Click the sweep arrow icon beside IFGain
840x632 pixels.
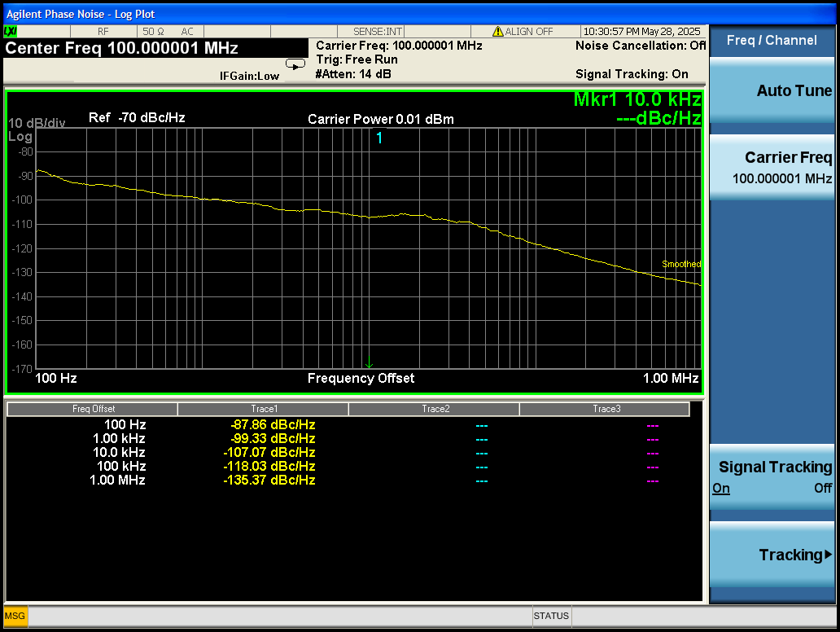tap(295, 65)
